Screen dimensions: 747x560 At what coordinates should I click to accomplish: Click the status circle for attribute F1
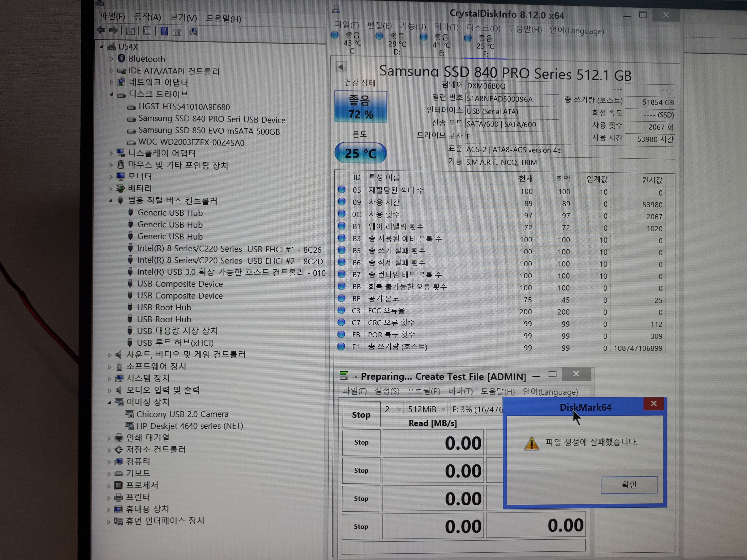[341, 346]
